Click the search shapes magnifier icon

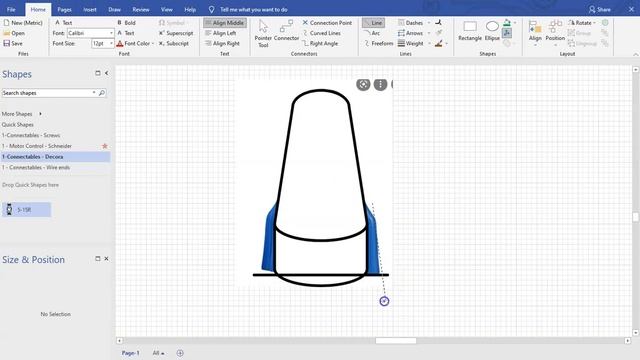pos(102,93)
